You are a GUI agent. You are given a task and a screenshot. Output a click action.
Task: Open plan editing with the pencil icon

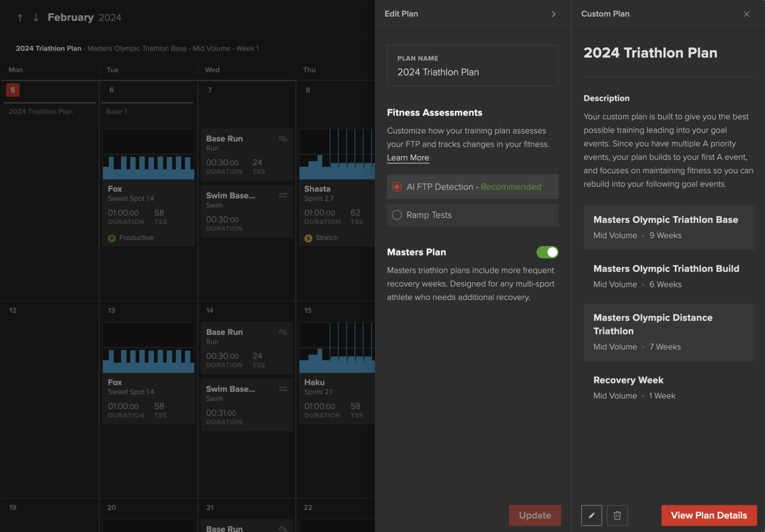tap(591, 515)
